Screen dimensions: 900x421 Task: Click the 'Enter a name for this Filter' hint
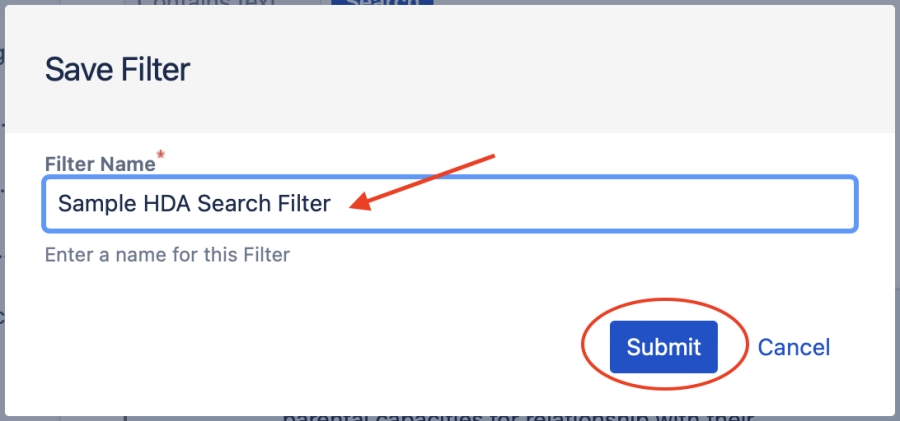tap(167, 254)
